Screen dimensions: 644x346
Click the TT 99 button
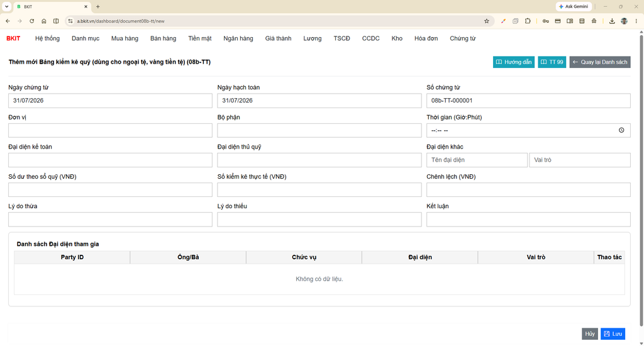pos(552,62)
